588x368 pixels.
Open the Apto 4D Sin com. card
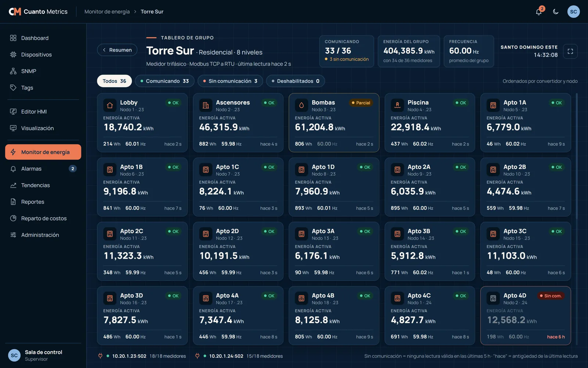click(526, 316)
